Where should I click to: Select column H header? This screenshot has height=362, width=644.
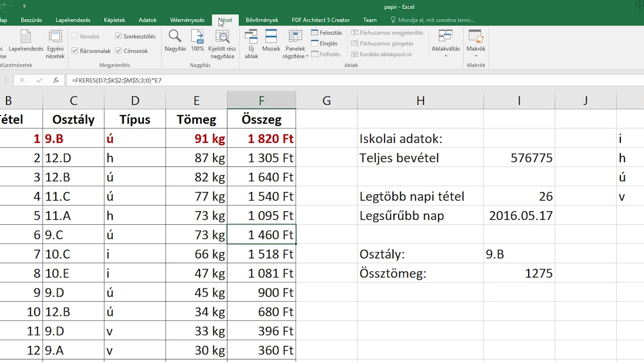click(x=421, y=101)
